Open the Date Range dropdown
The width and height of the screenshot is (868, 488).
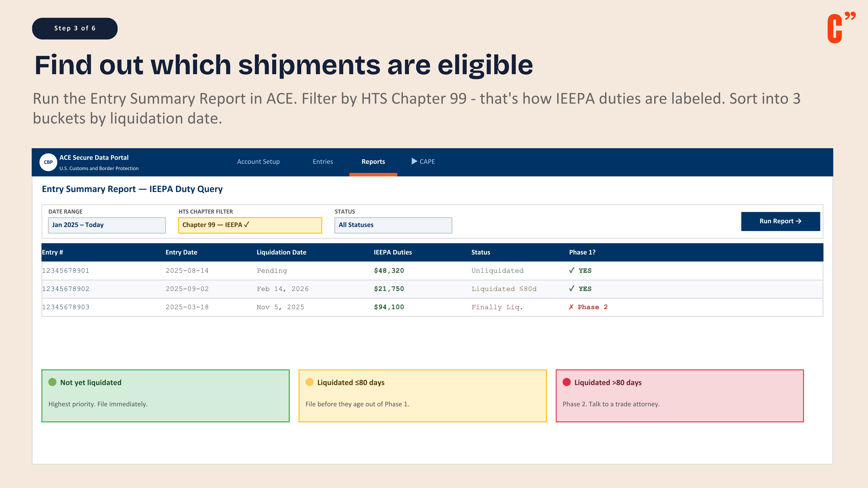(x=107, y=225)
